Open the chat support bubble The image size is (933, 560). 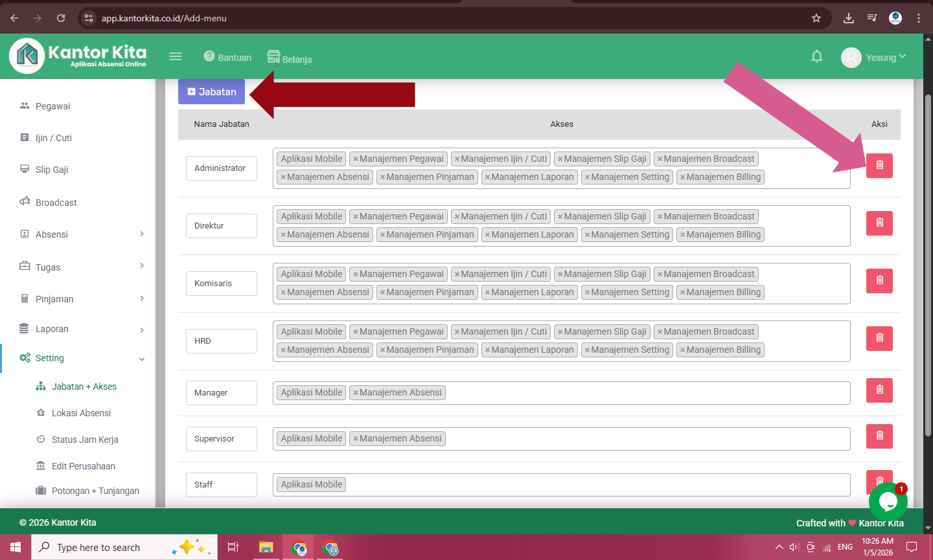(x=887, y=501)
